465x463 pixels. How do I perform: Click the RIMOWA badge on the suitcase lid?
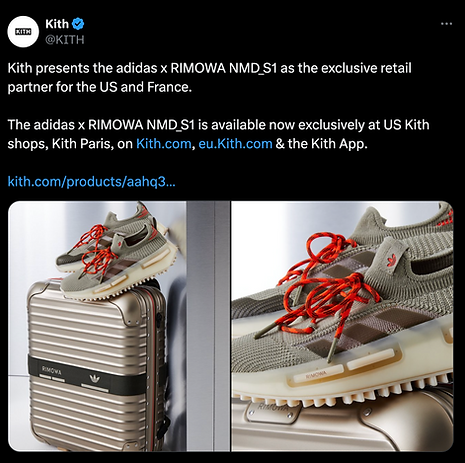(x=271, y=409)
